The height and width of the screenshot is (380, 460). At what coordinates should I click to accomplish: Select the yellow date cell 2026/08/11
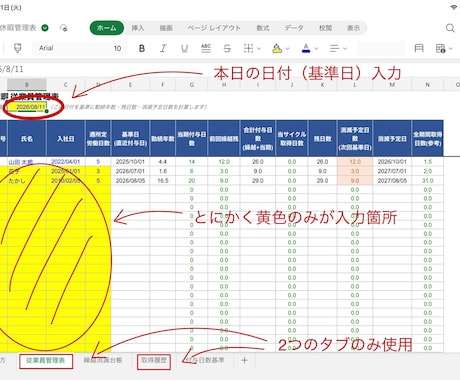27,107
